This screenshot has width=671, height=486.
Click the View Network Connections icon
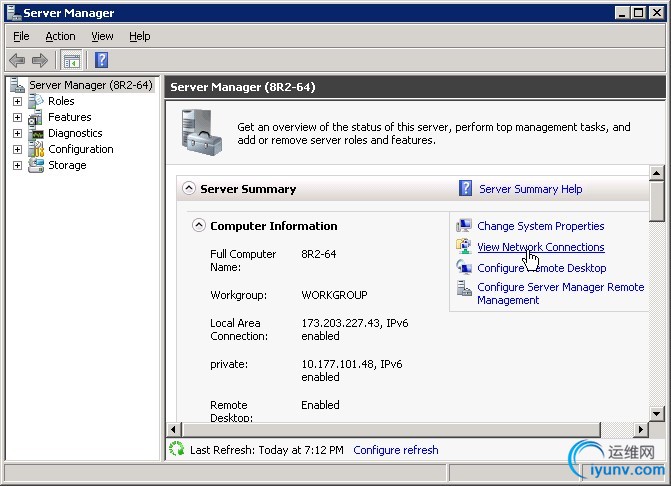pyautogui.click(x=464, y=246)
